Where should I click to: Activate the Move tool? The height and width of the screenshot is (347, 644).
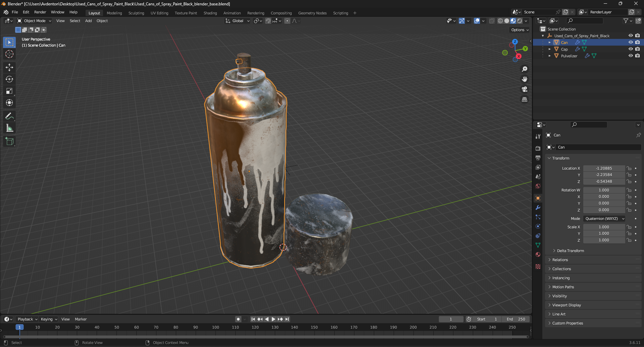click(x=9, y=67)
